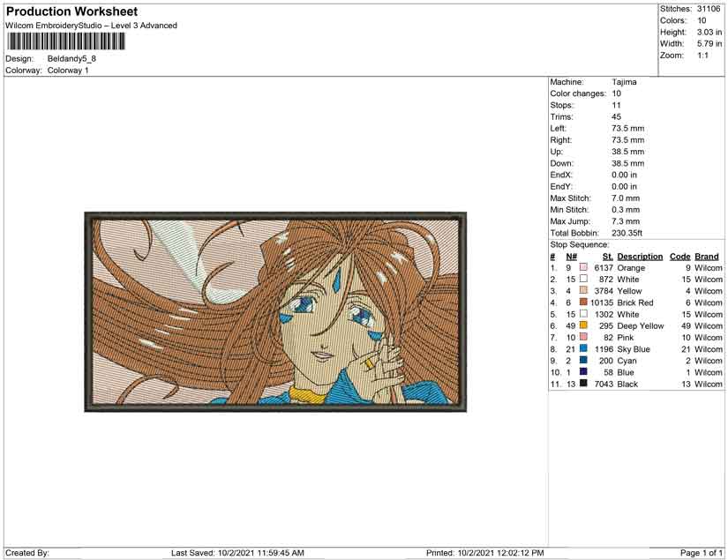This screenshot has height=560, width=728.
Task: Click the "Deep Yellow" description text
Action: (641, 325)
